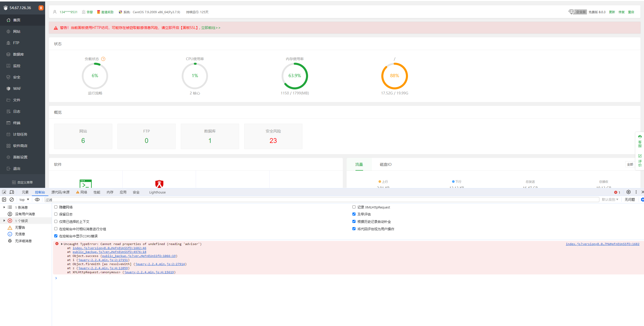The image size is (644, 326).
Task: Switch to DevTools Lighthouse tab
Action: [x=157, y=192]
